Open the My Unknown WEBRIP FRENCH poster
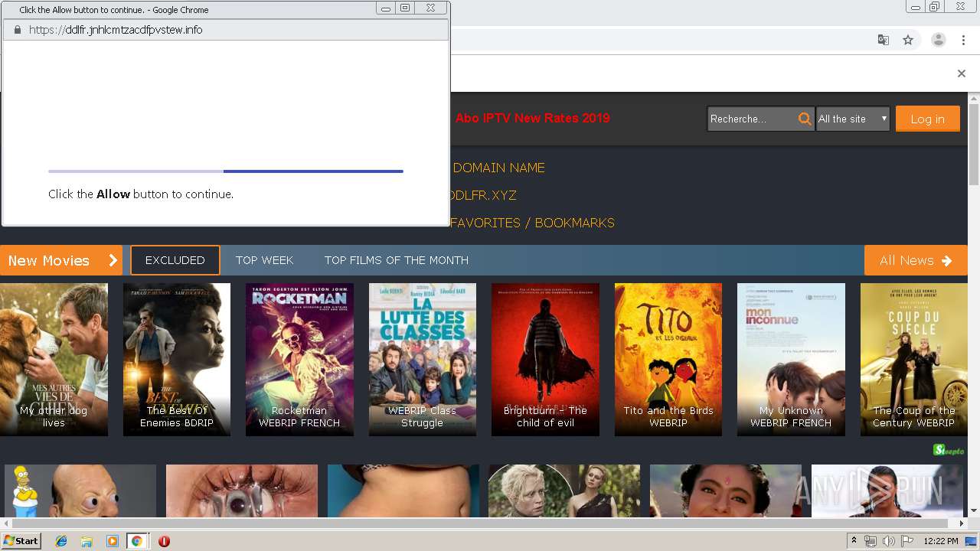Screen dimensions: 980x551 (x=791, y=360)
